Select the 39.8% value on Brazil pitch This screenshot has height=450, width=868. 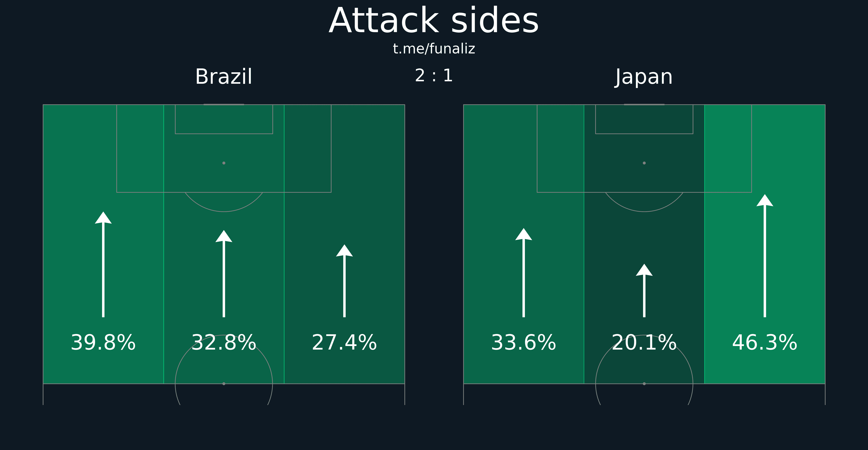pos(103,343)
